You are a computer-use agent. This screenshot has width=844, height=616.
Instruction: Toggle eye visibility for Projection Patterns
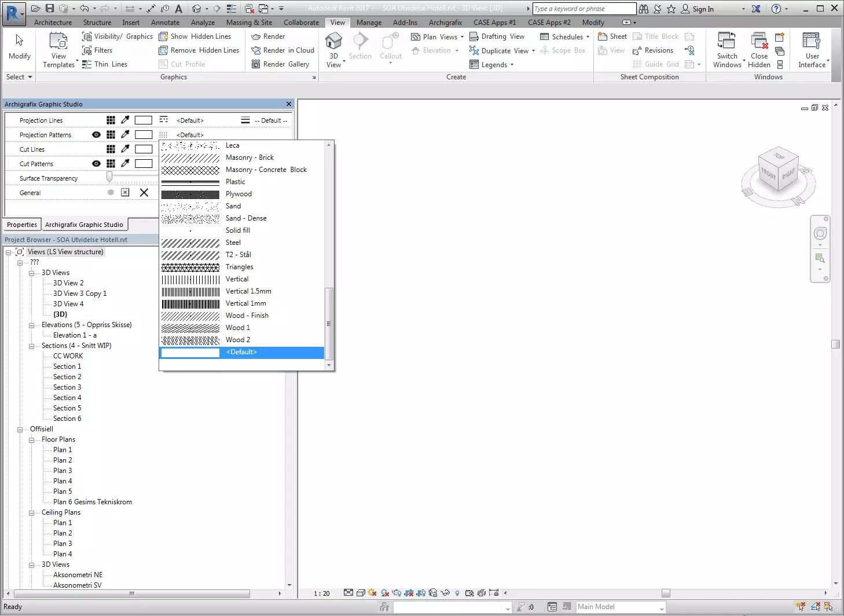tap(96, 134)
